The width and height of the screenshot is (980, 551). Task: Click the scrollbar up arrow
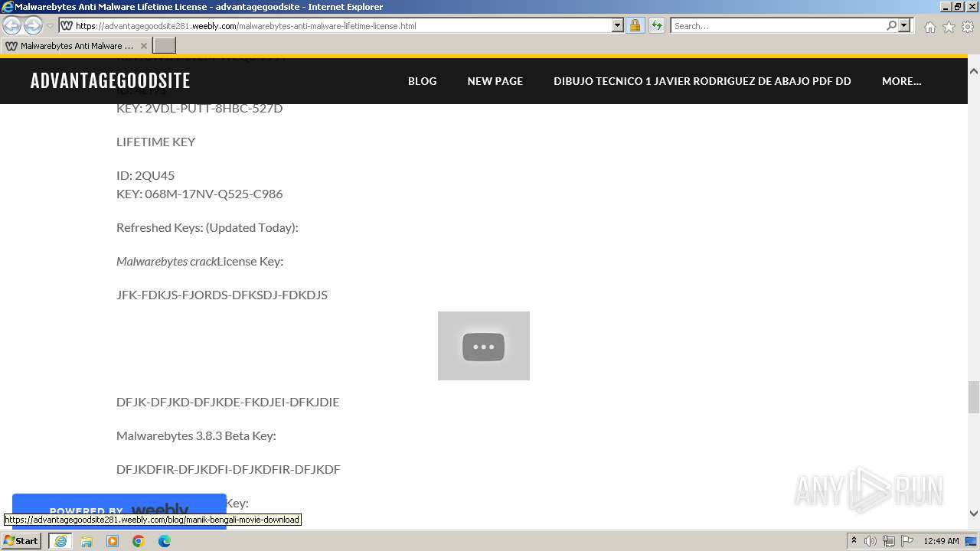pos(973,70)
